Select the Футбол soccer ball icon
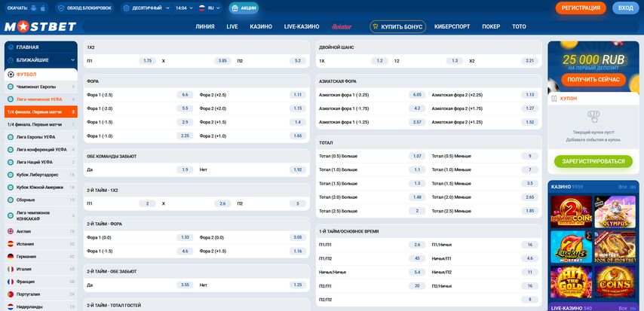The width and height of the screenshot is (644, 311). 11,75
